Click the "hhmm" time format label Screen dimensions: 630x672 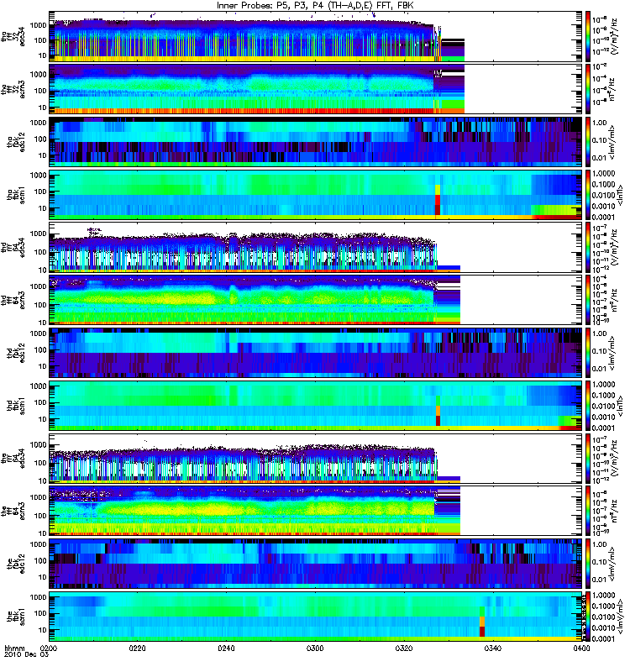[x=14, y=648]
